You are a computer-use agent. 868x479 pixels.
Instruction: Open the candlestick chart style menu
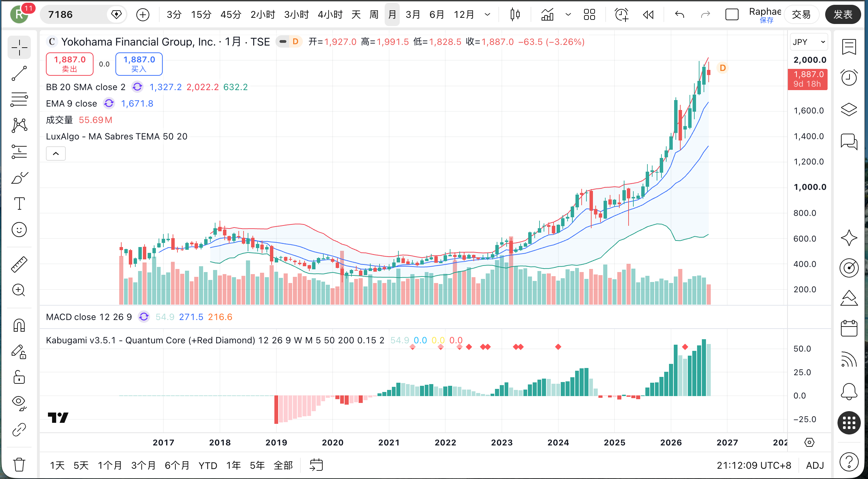click(515, 15)
